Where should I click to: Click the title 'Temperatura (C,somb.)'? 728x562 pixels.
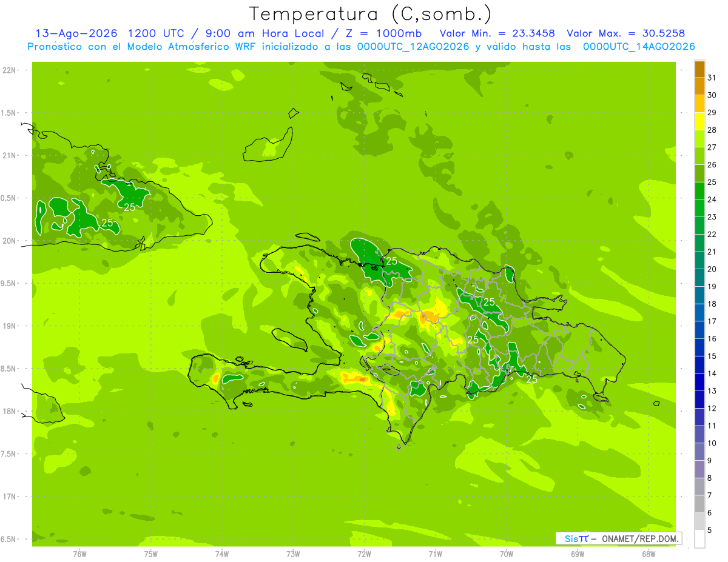(x=371, y=14)
